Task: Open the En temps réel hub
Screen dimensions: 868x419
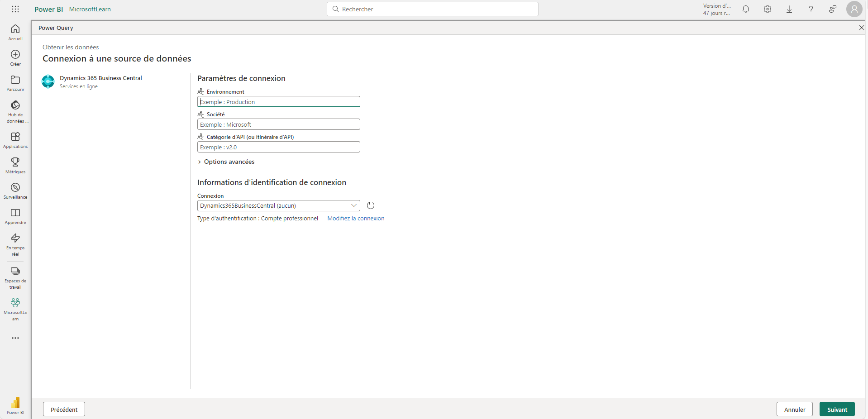Action: (x=15, y=245)
